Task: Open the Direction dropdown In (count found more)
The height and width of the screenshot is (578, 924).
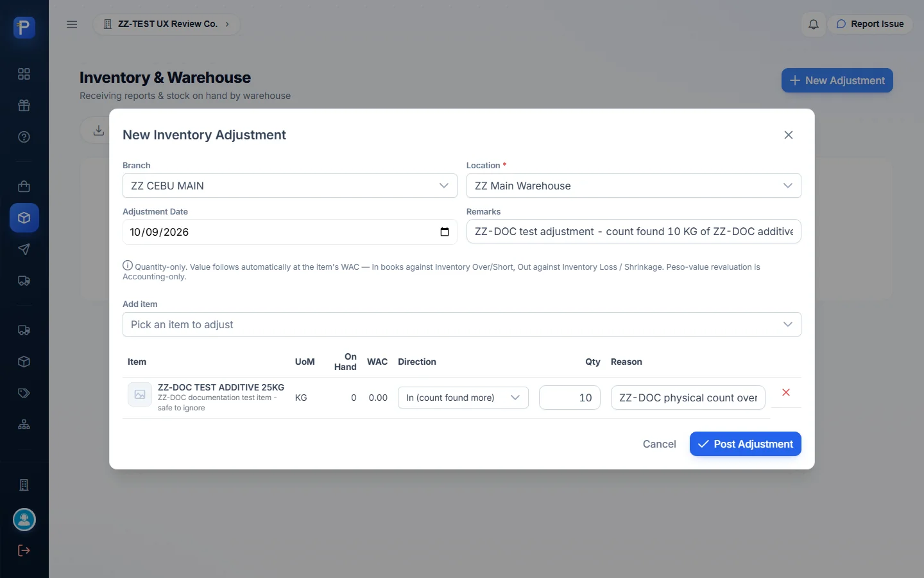Action: (463, 398)
